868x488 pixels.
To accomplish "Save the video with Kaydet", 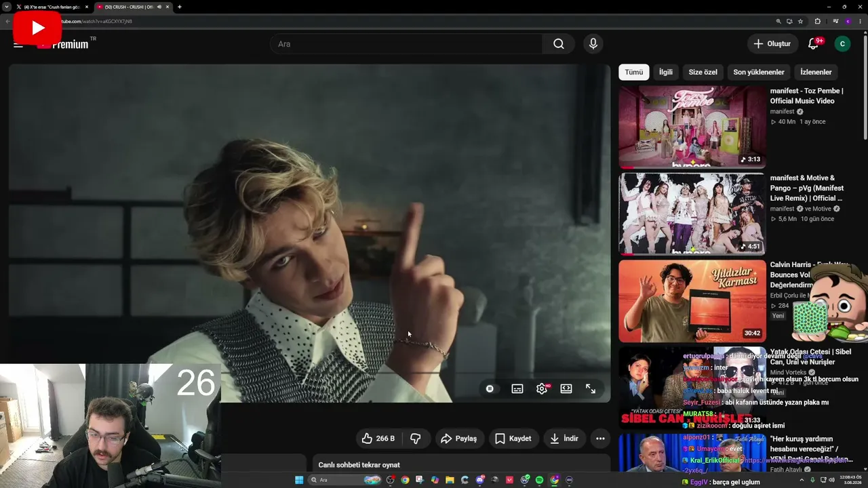I will 513,439.
